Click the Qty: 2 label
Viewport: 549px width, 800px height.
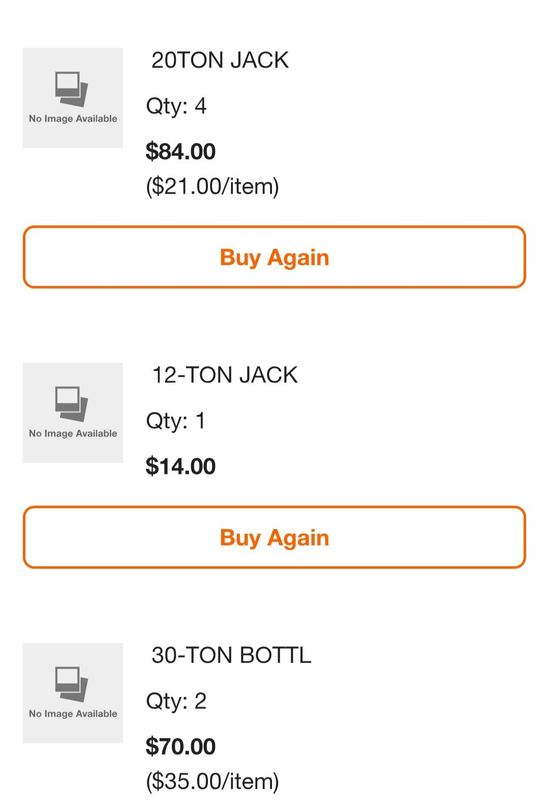pos(176,702)
